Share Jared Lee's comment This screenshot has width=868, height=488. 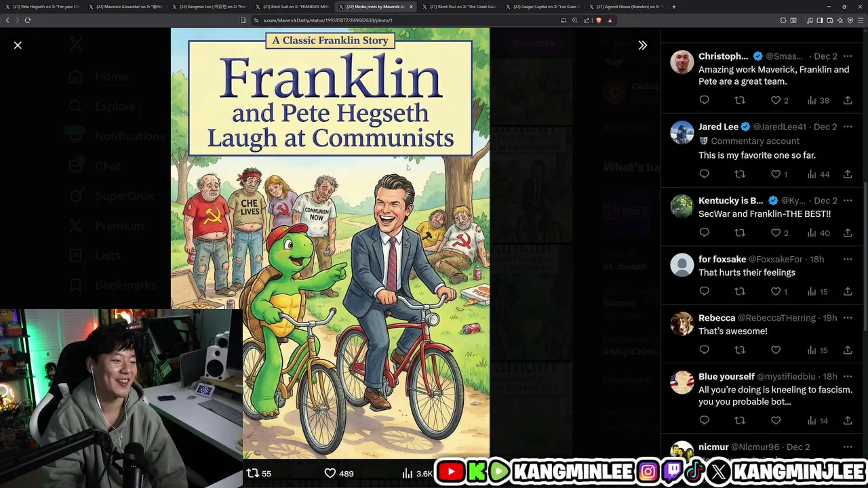(x=848, y=174)
